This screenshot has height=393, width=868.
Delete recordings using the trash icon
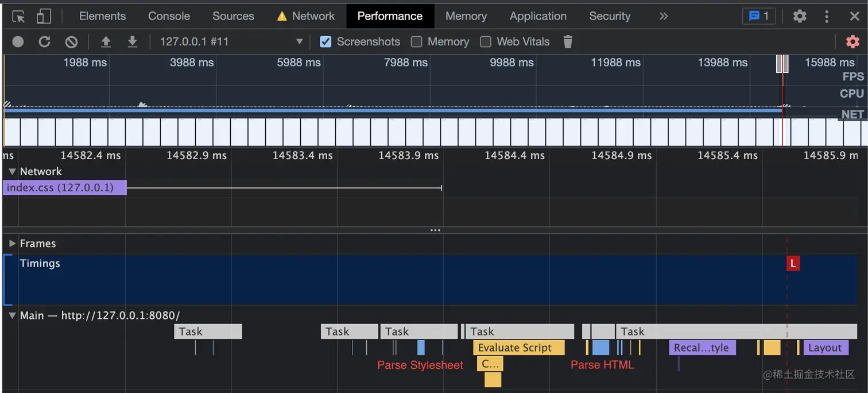click(x=567, y=41)
